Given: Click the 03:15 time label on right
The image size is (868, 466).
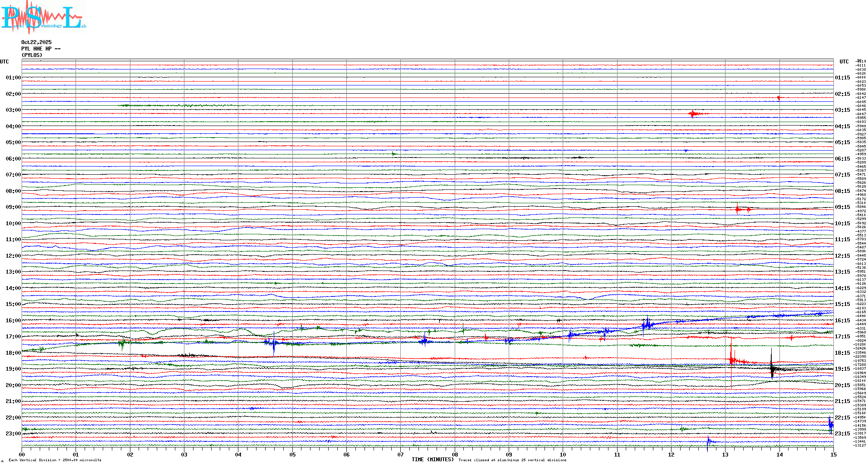Looking at the screenshot, I should pyautogui.click(x=842, y=110).
